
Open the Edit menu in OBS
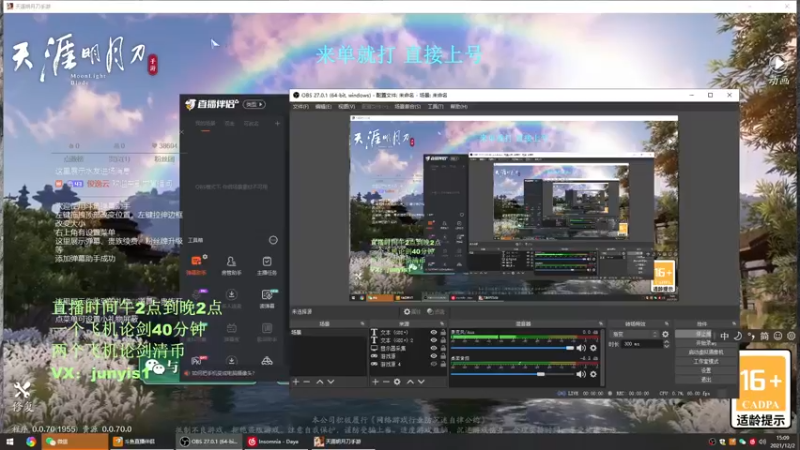click(323, 107)
